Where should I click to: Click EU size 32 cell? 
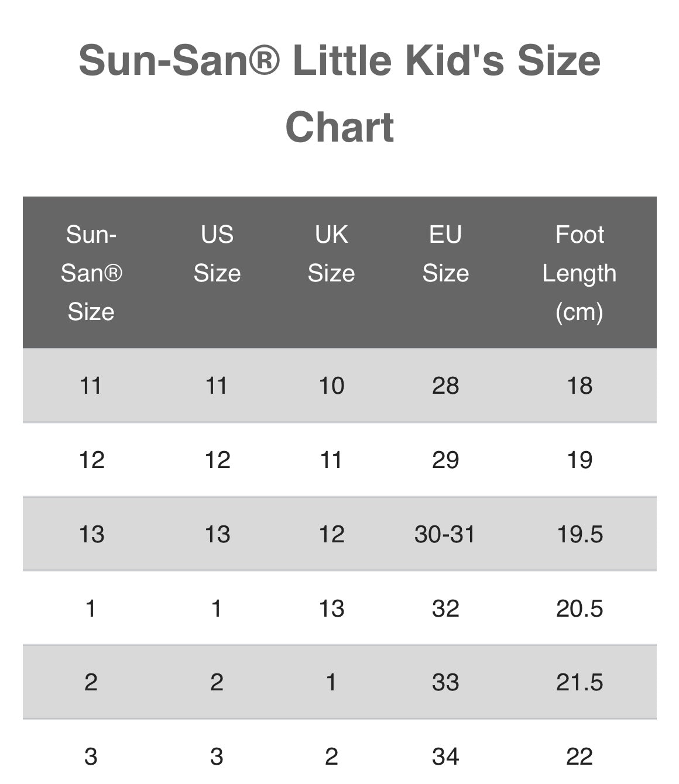[445, 608]
